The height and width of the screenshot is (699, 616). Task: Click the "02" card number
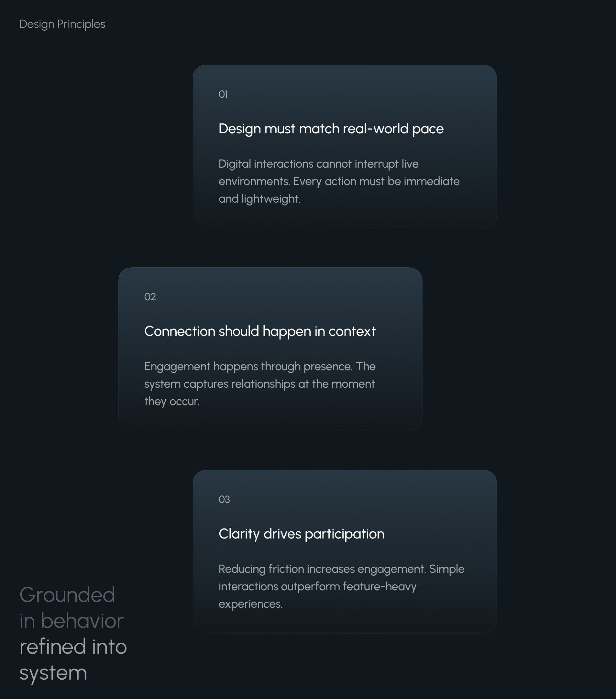[x=150, y=297]
